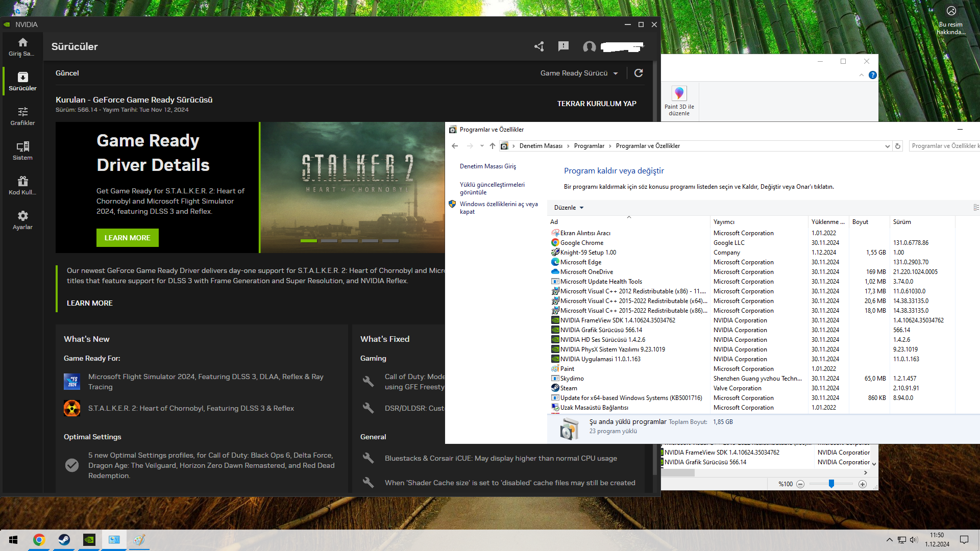980x551 pixels.
Task: Select the Sürücüler sidebar tab
Action: [22, 81]
